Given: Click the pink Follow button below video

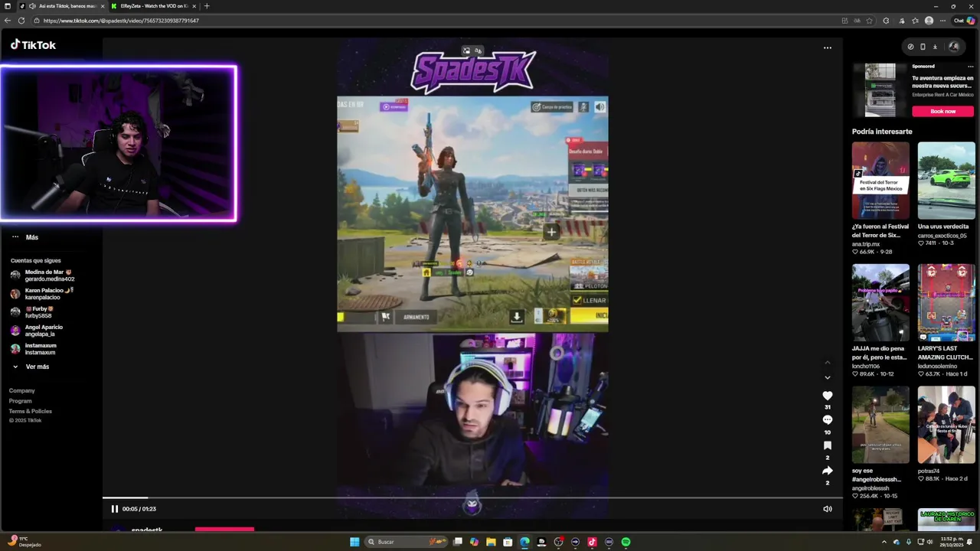Looking at the screenshot, I should pos(224,529).
